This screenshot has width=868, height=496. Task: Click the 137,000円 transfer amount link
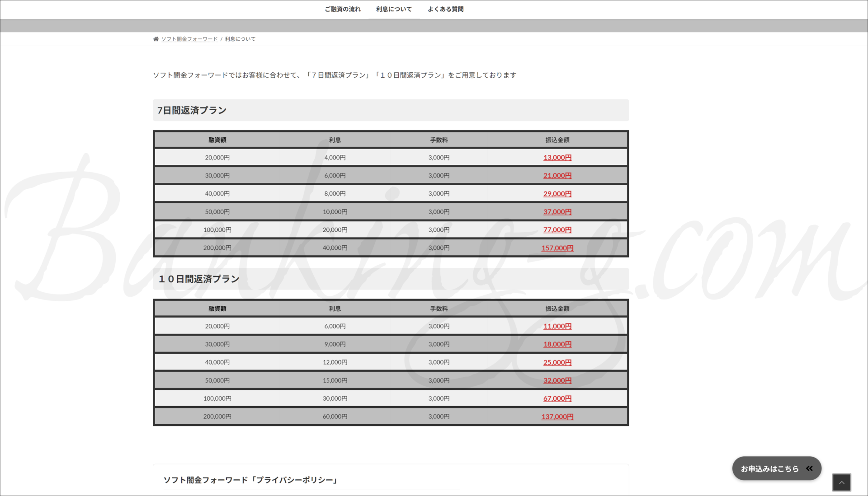click(x=557, y=416)
